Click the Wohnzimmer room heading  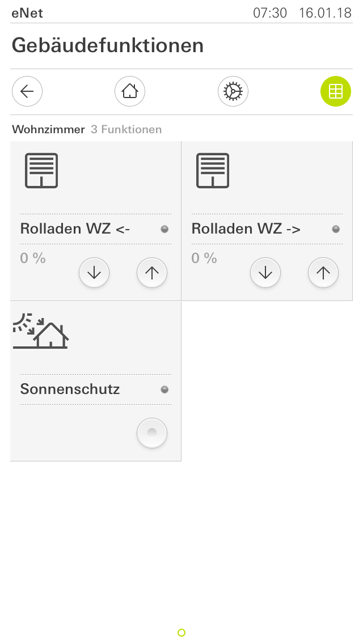[49, 129]
